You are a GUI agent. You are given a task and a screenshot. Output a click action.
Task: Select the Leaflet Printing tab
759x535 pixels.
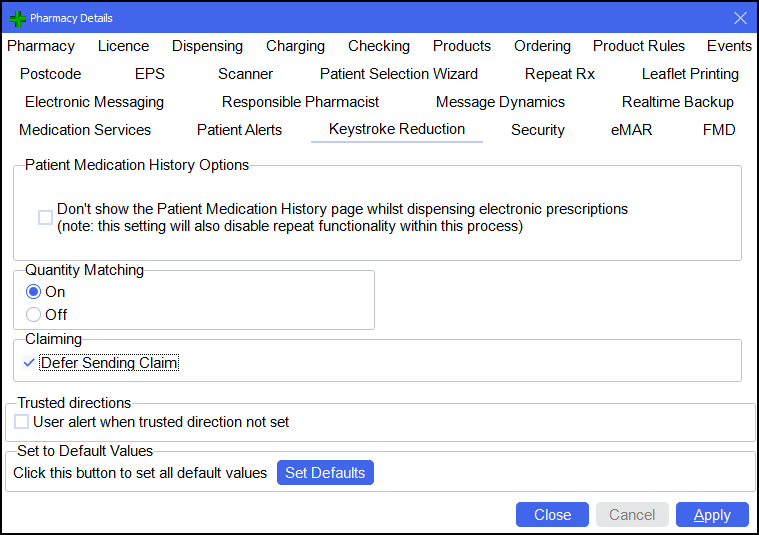coord(690,74)
